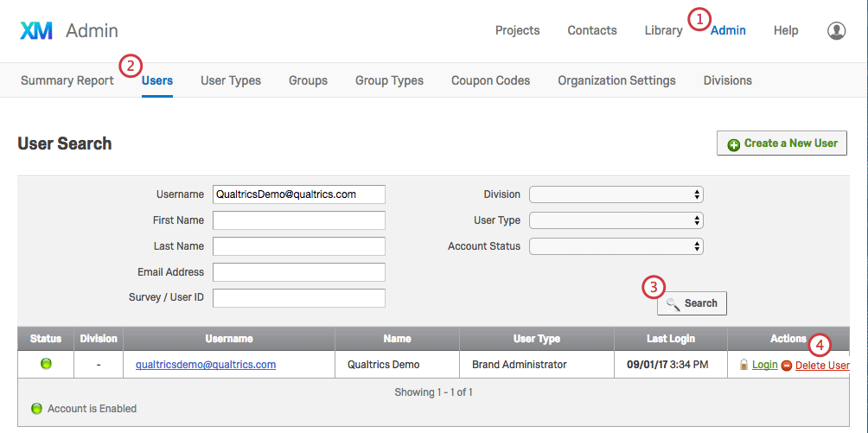The height and width of the screenshot is (433, 868).
Task: Switch to the Summary Report tab
Action: [67, 81]
